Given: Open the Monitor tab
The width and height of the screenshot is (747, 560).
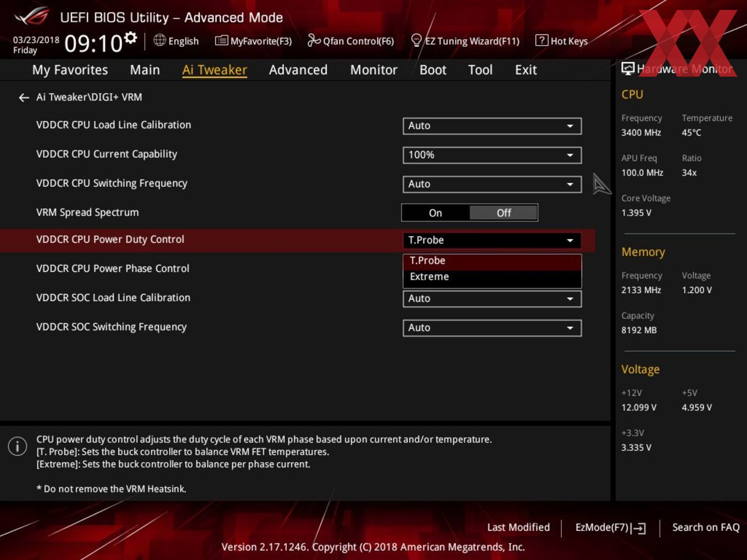Looking at the screenshot, I should click(374, 70).
